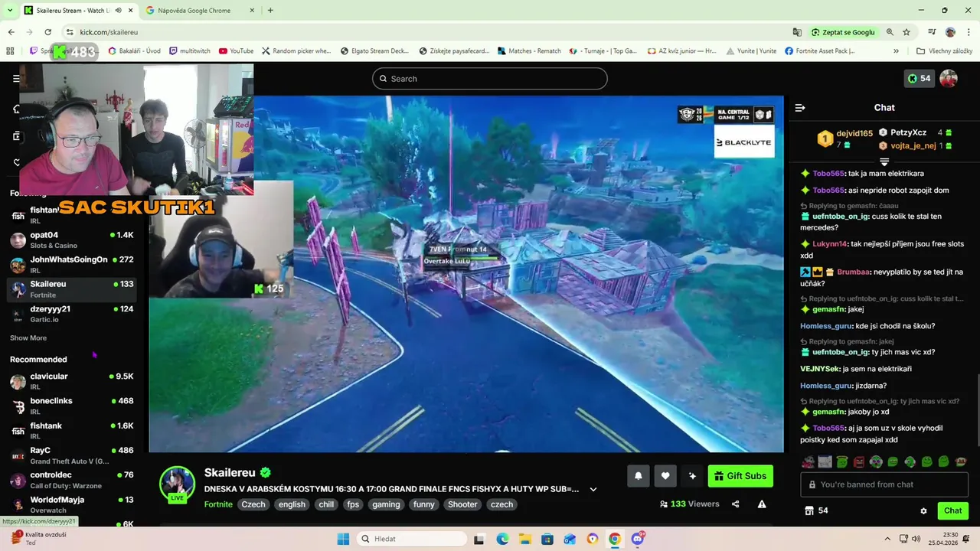
Task: Open YouTube bookmark
Action: 236,51
